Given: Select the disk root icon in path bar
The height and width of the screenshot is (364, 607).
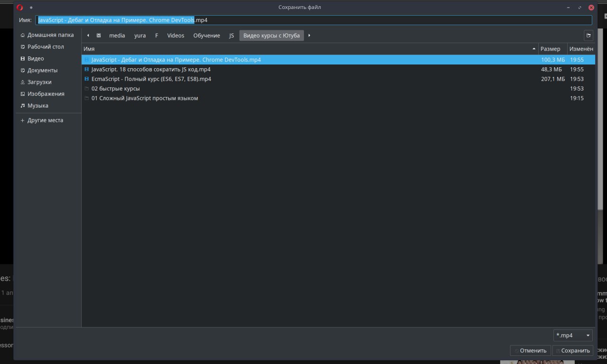Looking at the screenshot, I should [x=99, y=36].
